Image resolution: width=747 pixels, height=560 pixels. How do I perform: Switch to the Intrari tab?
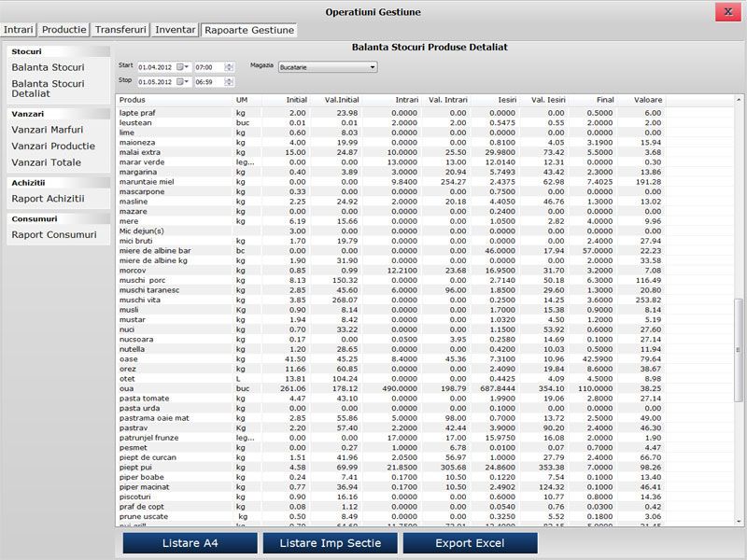19,30
